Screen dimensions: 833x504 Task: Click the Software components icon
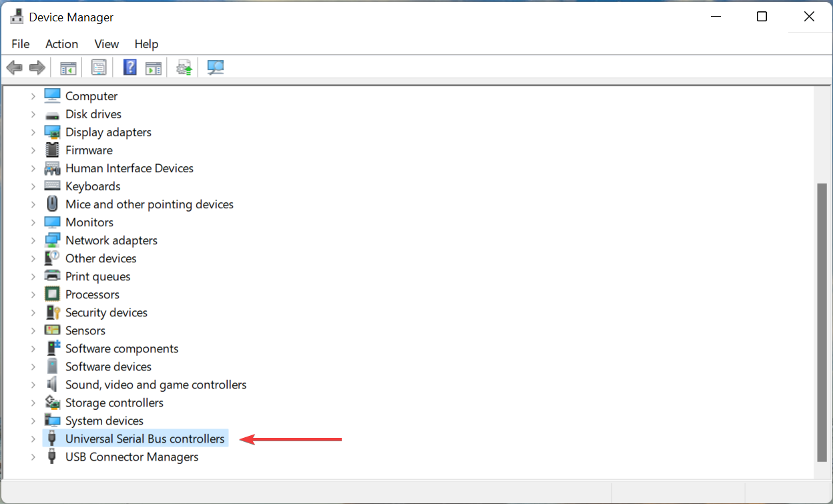click(53, 348)
